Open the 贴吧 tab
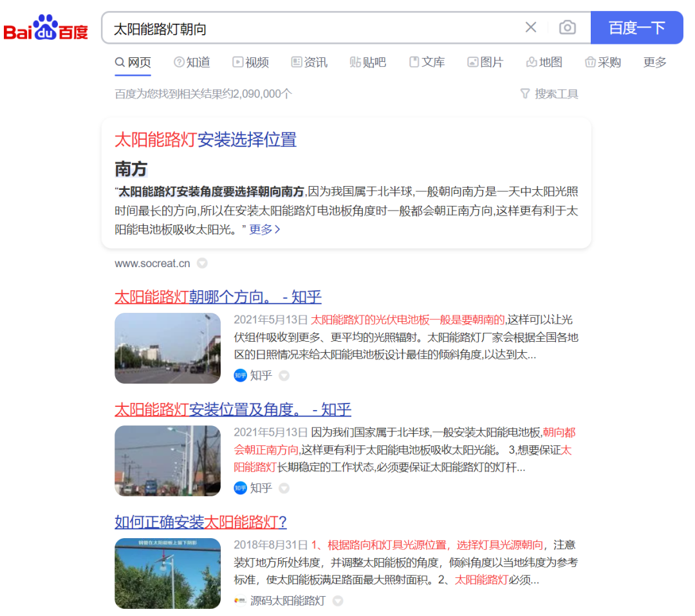This screenshot has height=616, width=695. [x=368, y=62]
